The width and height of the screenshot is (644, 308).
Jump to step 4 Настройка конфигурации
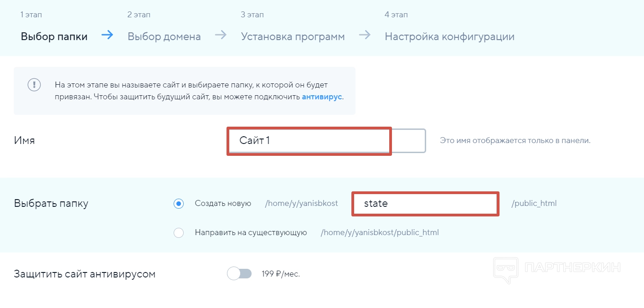(x=449, y=36)
